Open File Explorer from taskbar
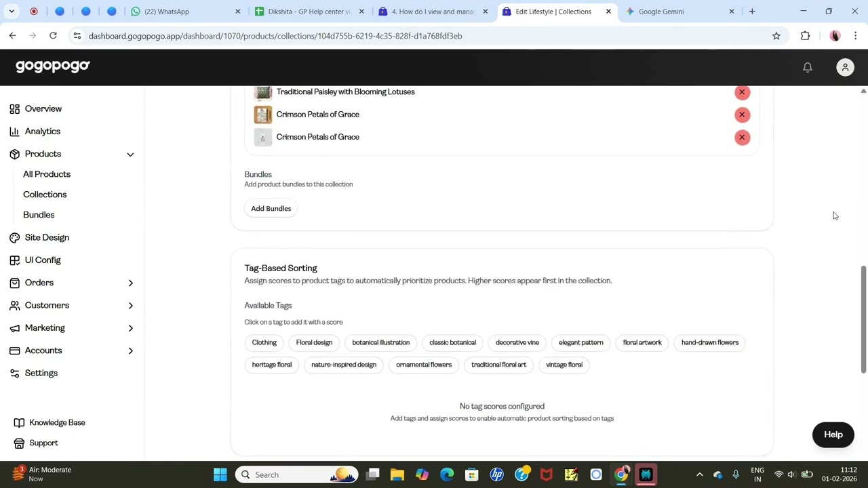 coord(397,474)
